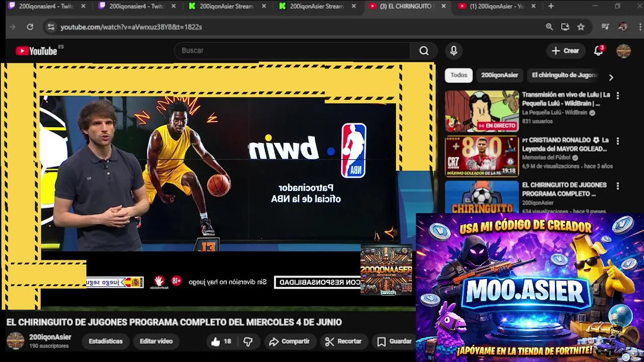Open the notifications bell
Viewport: 644px width, 362px height.
(598, 51)
